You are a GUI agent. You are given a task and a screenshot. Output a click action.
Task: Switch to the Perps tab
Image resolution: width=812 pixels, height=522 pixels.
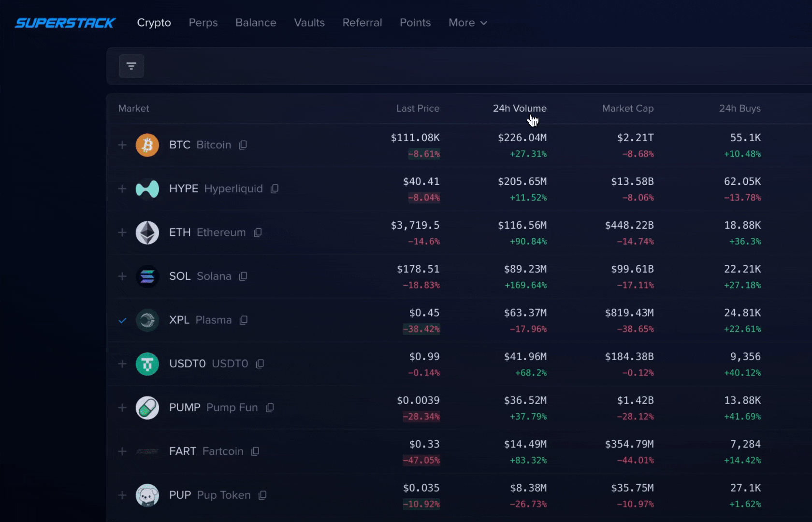pos(203,23)
